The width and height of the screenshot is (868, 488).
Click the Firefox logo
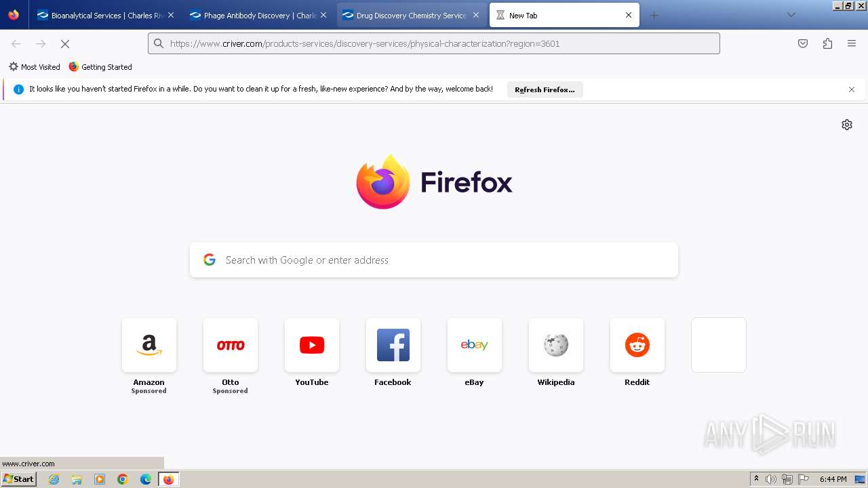[434, 182]
